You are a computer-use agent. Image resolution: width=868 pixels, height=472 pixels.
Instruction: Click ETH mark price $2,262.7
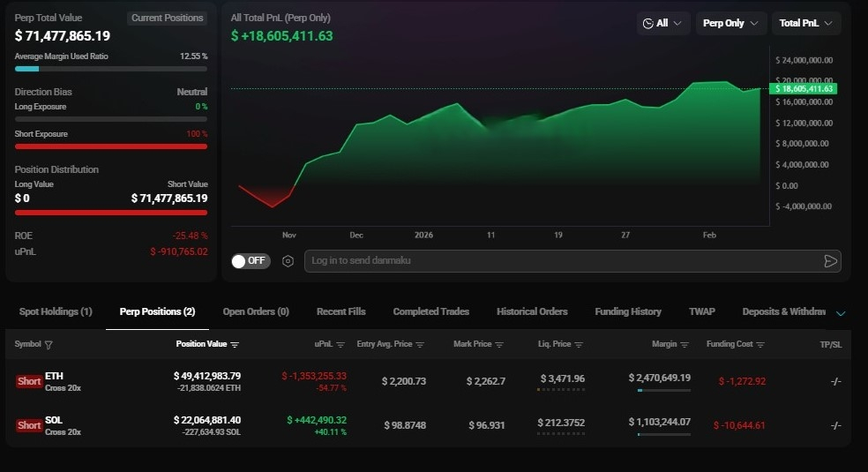tap(485, 381)
